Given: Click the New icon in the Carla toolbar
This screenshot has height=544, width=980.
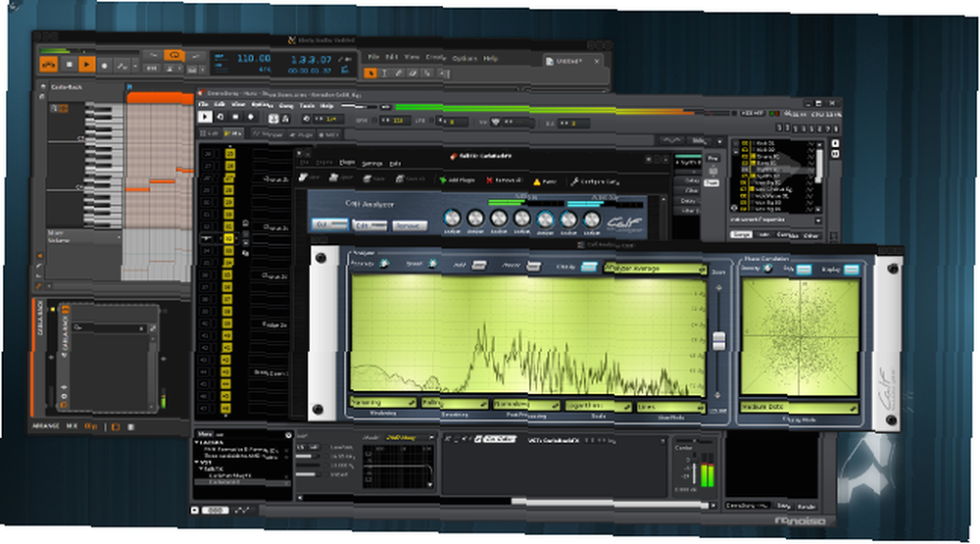Looking at the screenshot, I should 309,177.
